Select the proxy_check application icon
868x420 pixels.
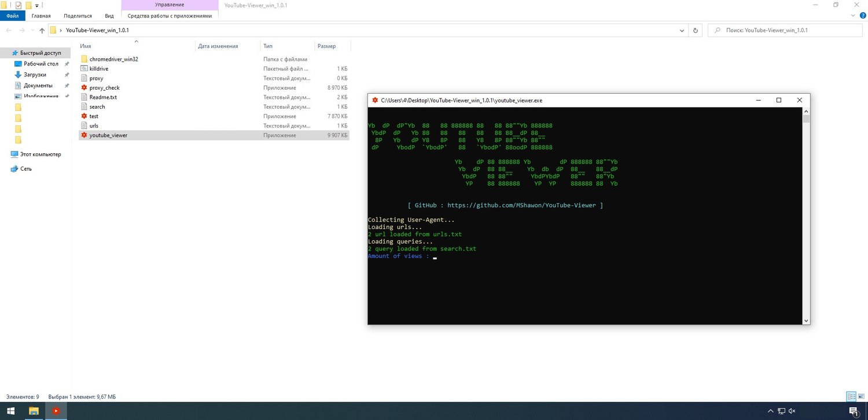84,87
